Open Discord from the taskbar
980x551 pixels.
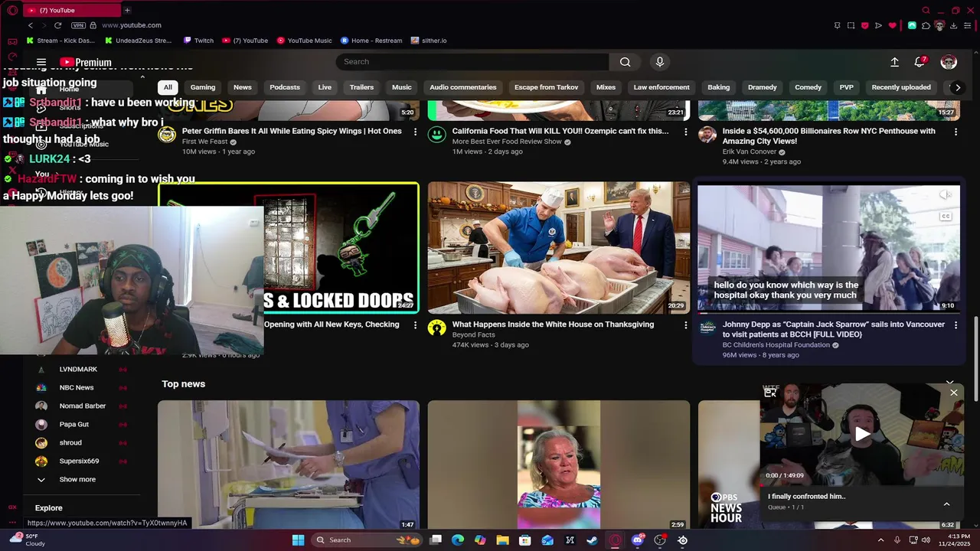click(x=638, y=540)
